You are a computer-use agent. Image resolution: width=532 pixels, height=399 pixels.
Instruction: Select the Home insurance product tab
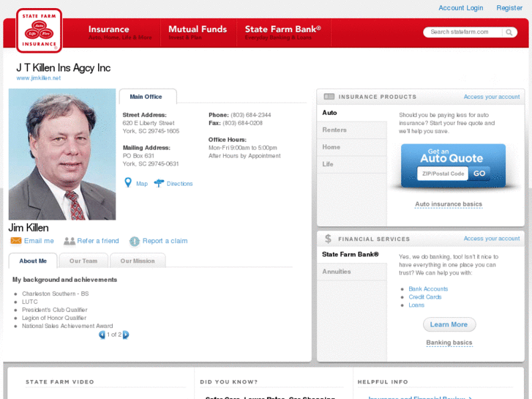352,147
